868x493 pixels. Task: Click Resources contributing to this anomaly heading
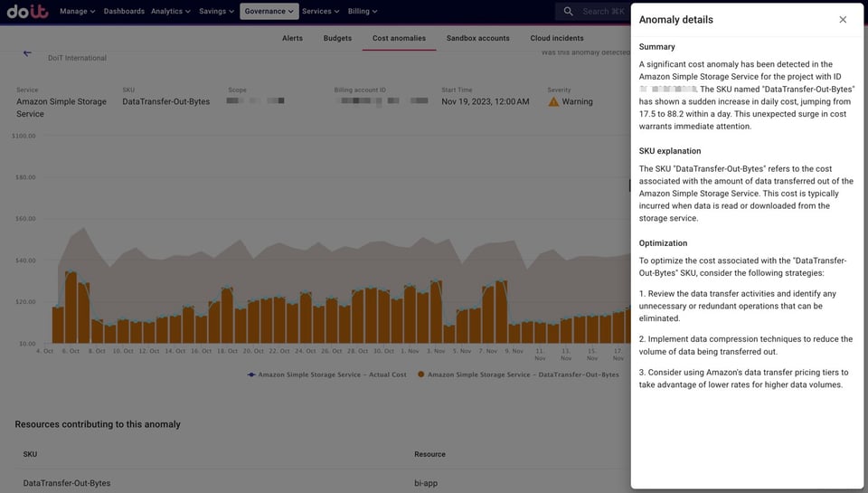pos(98,424)
